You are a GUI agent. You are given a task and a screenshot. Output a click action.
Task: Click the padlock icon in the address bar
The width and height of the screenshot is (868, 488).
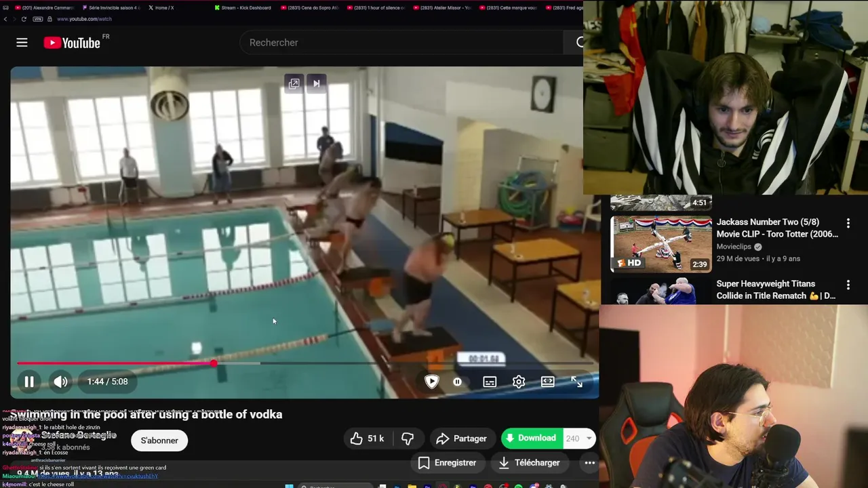[50, 19]
